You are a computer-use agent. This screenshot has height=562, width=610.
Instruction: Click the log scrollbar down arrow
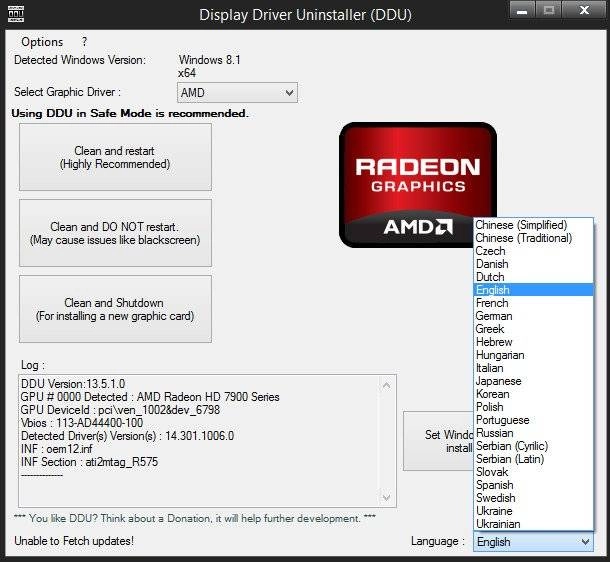pyautogui.click(x=386, y=497)
